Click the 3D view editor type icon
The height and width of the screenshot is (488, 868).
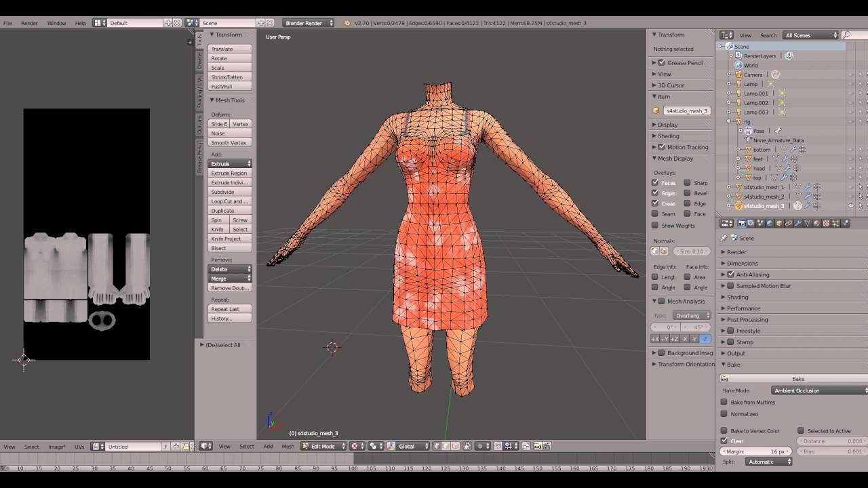click(206, 446)
